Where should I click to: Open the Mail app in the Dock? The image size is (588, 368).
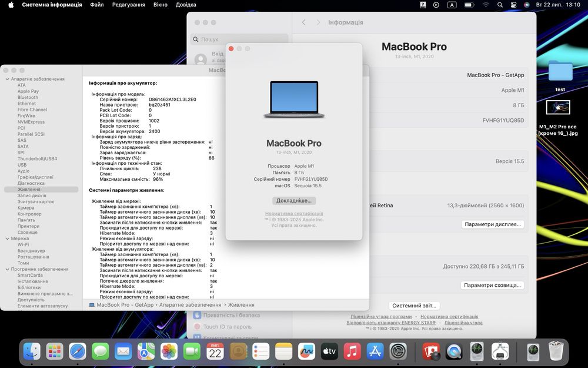(123, 352)
